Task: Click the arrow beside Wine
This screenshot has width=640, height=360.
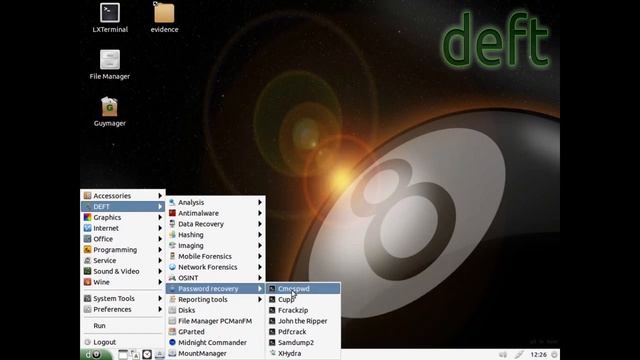Action: click(x=160, y=282)
